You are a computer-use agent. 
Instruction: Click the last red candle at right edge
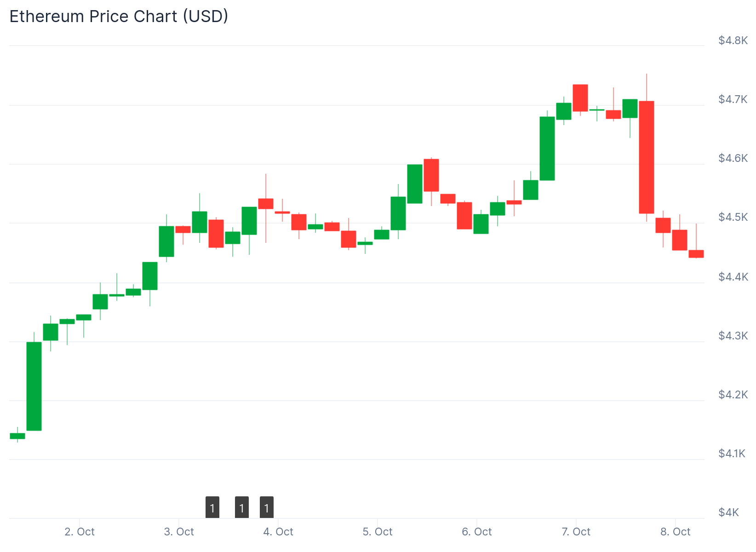pyautogui.click(x=696, y=253)
